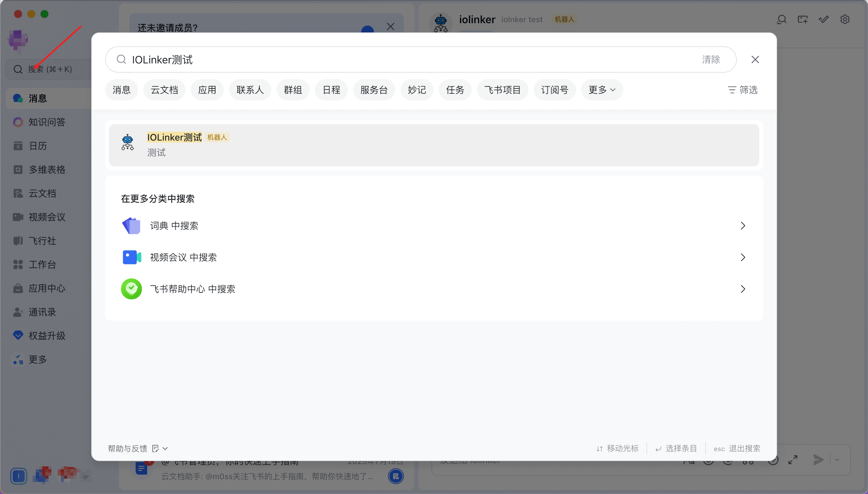This screenshot has width=868, height=494.
Task: Open the 筛选 filter options
Action: 743,90
